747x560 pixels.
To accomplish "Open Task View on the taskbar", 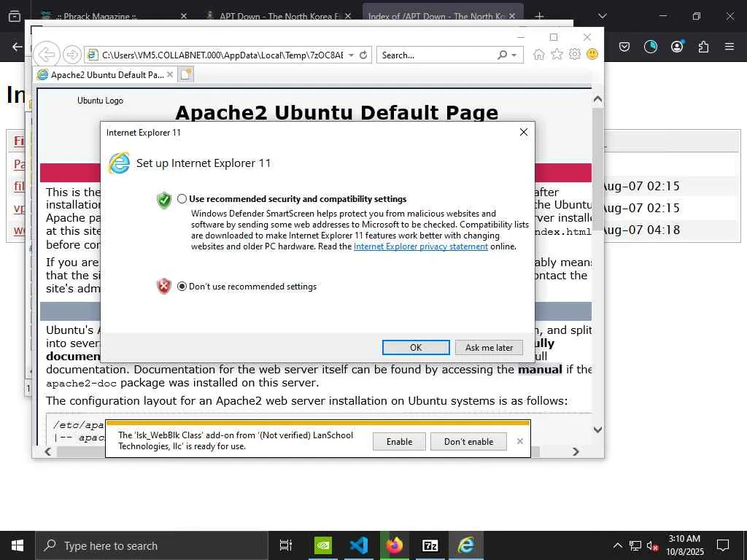I will pyautogui.click(x=285, y=545).
